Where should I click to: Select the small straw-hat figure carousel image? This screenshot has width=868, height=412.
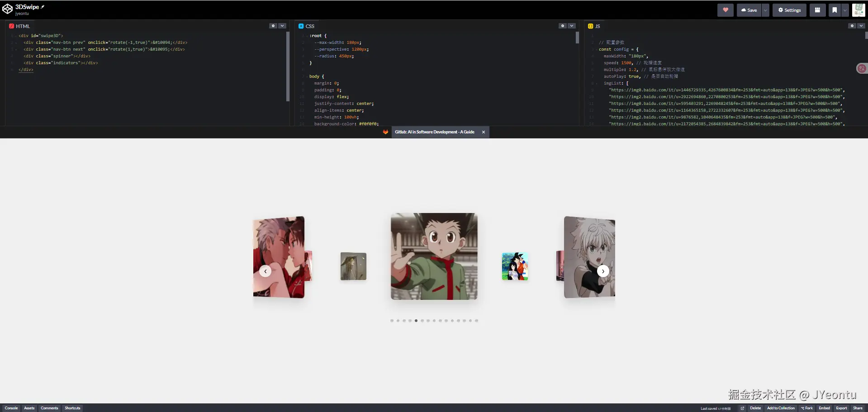(x=353, y=266)
